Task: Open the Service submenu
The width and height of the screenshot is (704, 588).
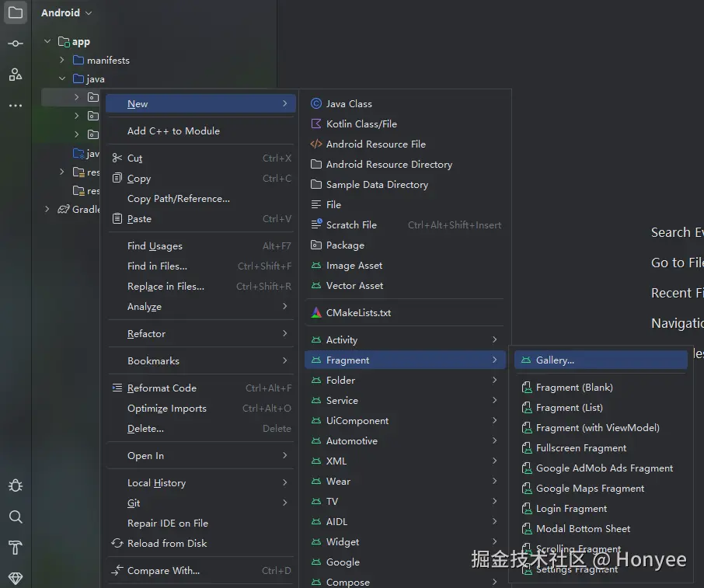Action: point(406,400)
